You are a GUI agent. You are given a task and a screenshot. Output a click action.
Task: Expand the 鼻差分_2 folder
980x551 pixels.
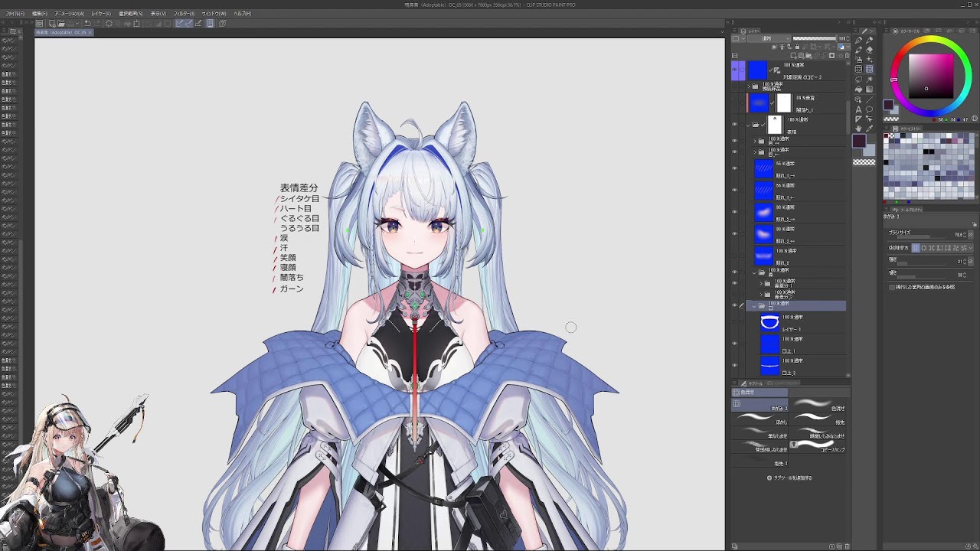(761, 294)
